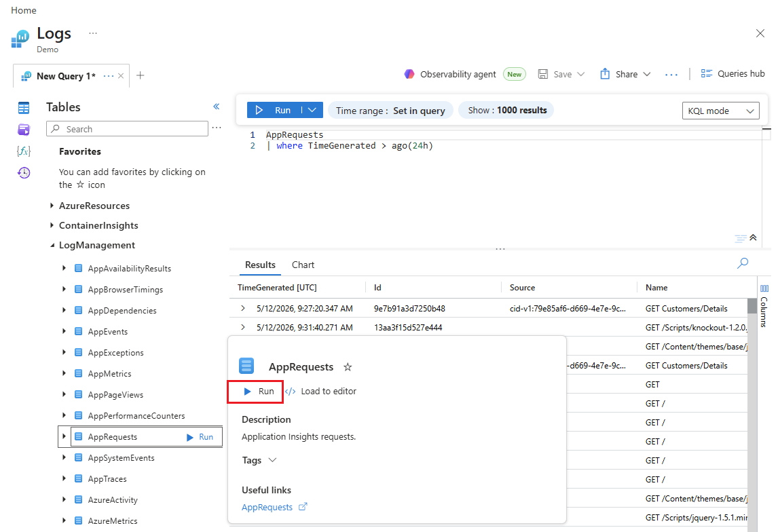Expand the AppDependencies table node
Image resolution: width=780 pixels, height=532 pixels.
pos(64,310)
